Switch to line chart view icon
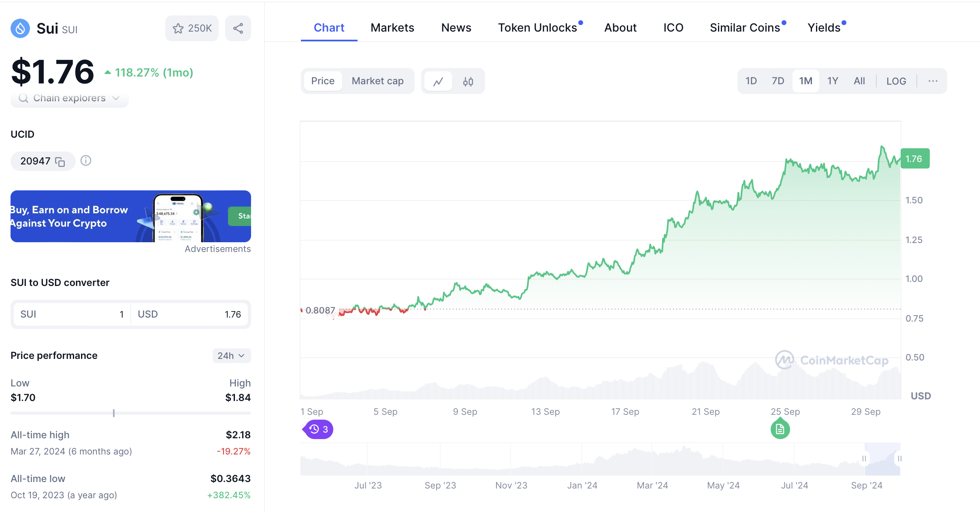Screen dimensions: 980x512 click(x=438, y=81)
